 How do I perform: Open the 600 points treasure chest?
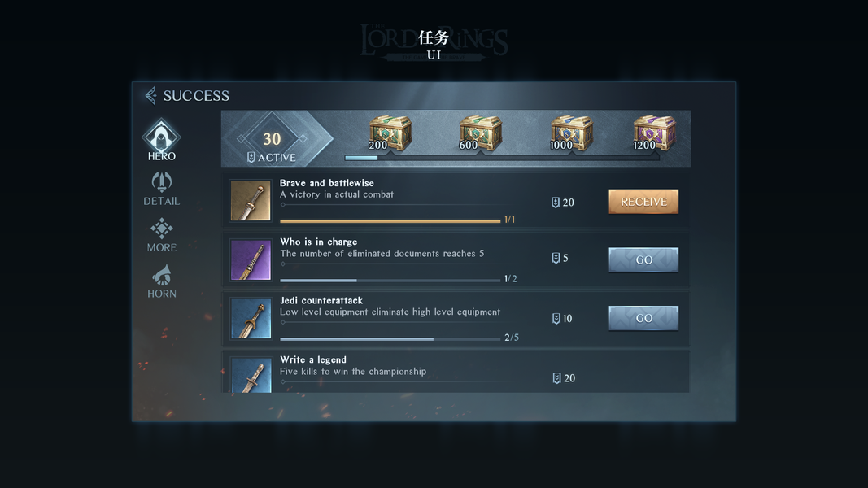481,133
